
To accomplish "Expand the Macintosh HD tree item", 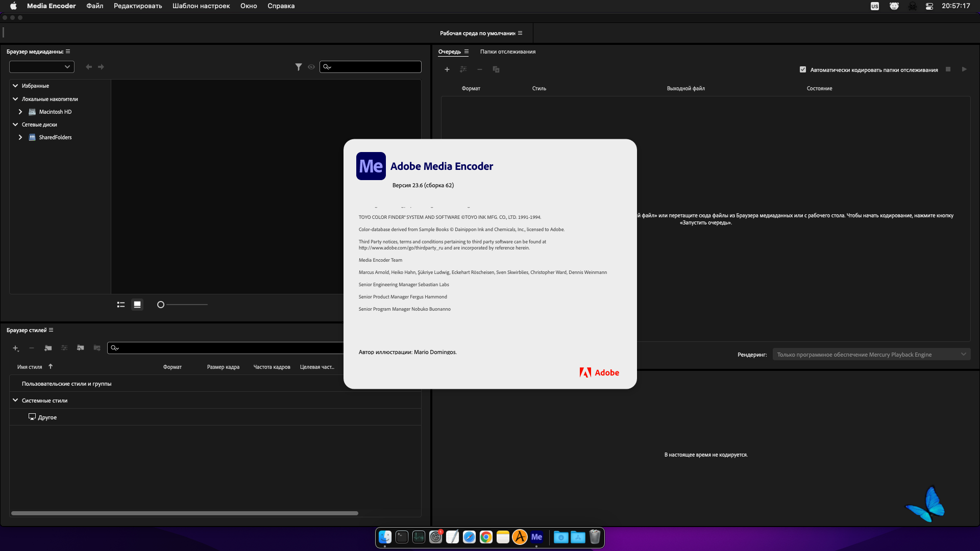I will tap(20, 112).
